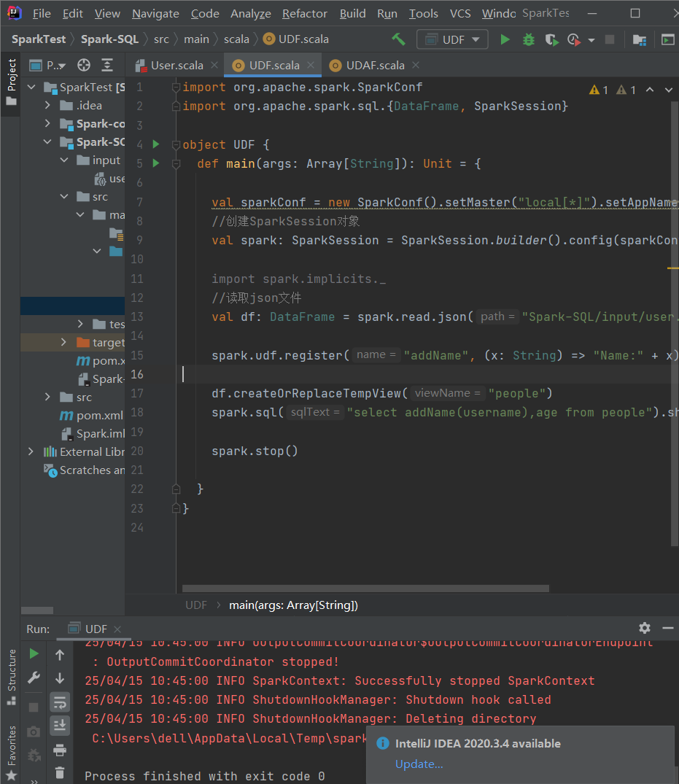The image size is (679, 784).
Task: Click the run gutter arrow at def main
Action: coord(156,163)
